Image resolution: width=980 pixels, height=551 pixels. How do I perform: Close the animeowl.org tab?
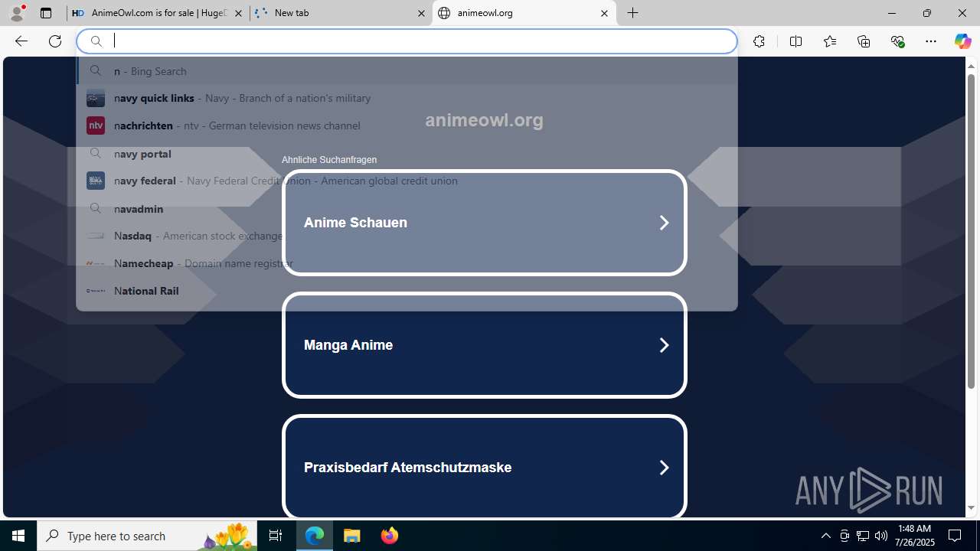(604, 13)
